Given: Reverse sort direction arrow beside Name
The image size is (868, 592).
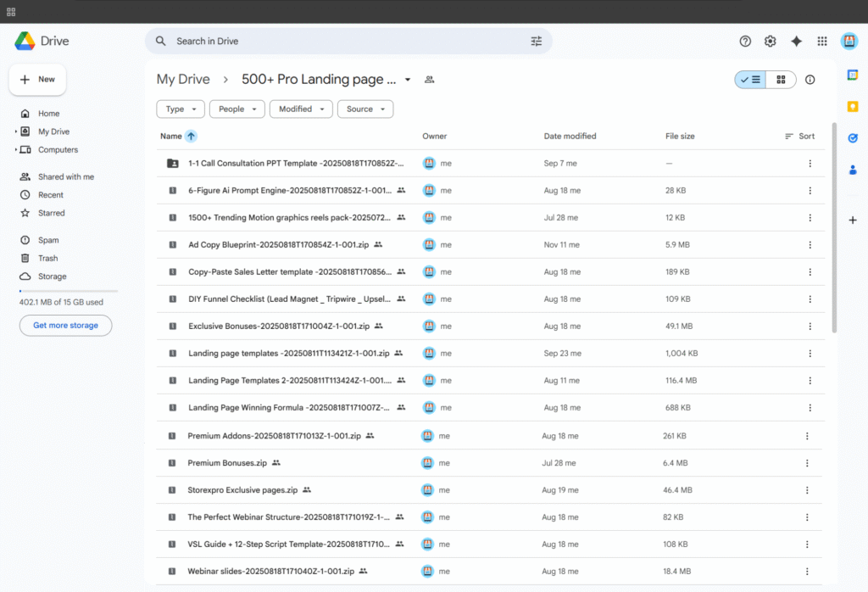Looking at the screenshot, I should point(191,136).
